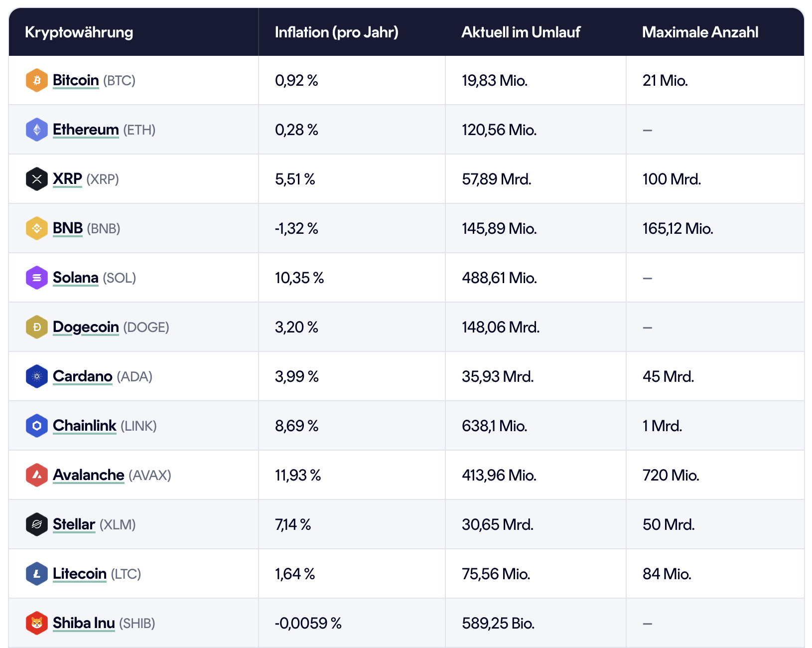Screen dimensions: 812x648
Task: Click the Dogecoin hexagon icon
Action: [x=37, y=327]
